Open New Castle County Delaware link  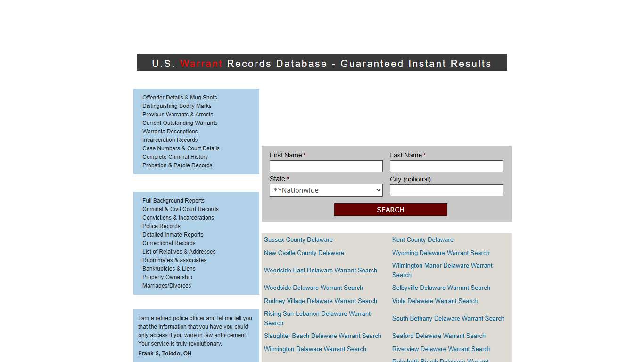pyautogui.click(x=304, y=253)
